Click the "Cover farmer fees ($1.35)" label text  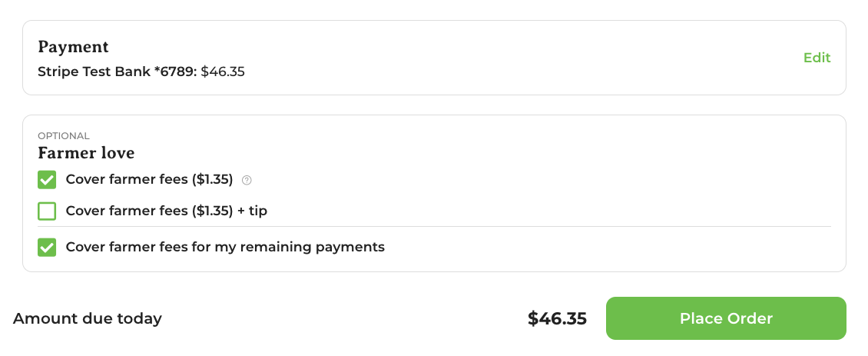(x=149, y=180)
